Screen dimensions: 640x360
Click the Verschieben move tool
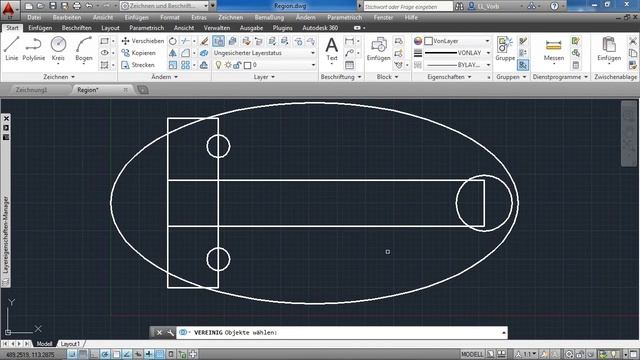point(142,41)
